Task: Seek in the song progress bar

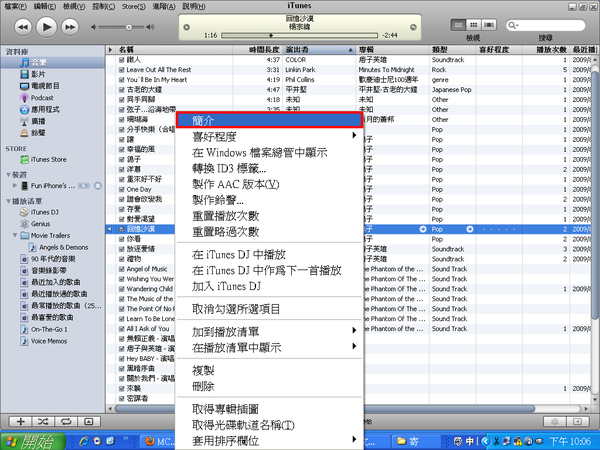Action: 300,35
